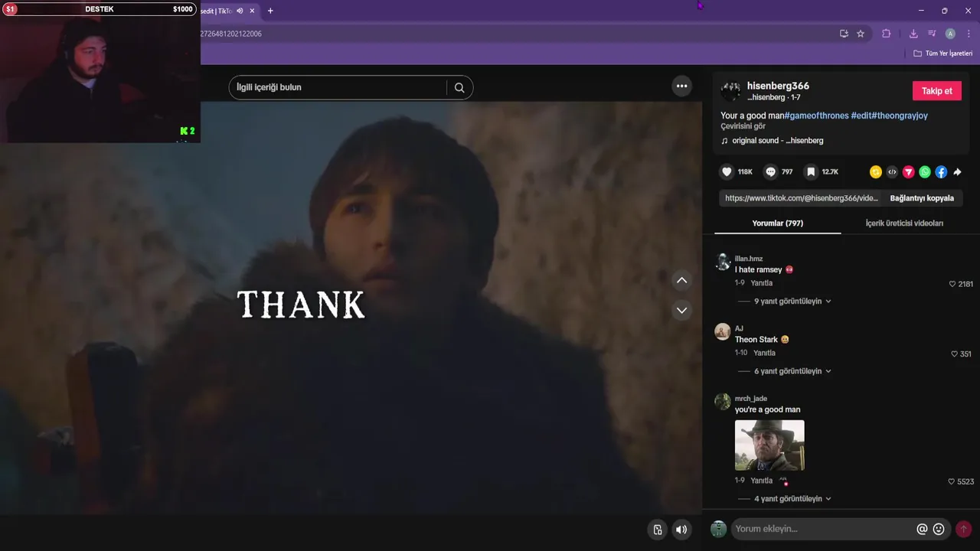Open hisenberg366 profile avatar

click(730, 91)
